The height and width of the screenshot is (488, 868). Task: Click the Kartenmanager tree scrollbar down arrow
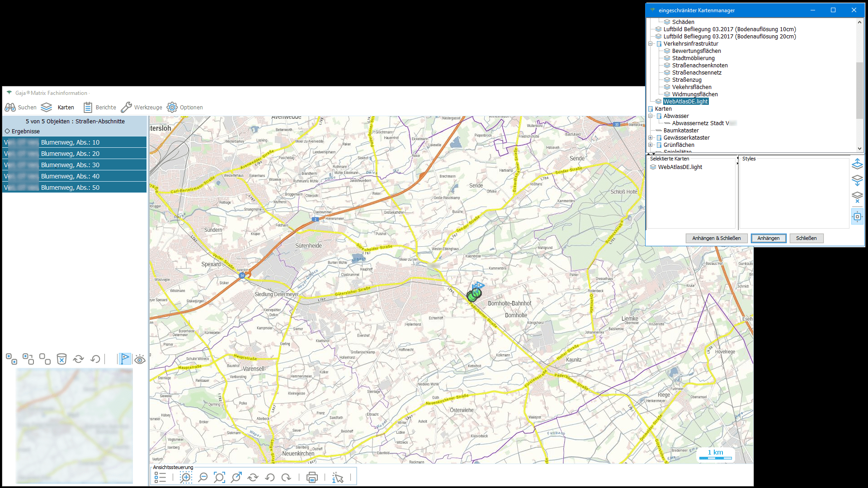[859, 148]
